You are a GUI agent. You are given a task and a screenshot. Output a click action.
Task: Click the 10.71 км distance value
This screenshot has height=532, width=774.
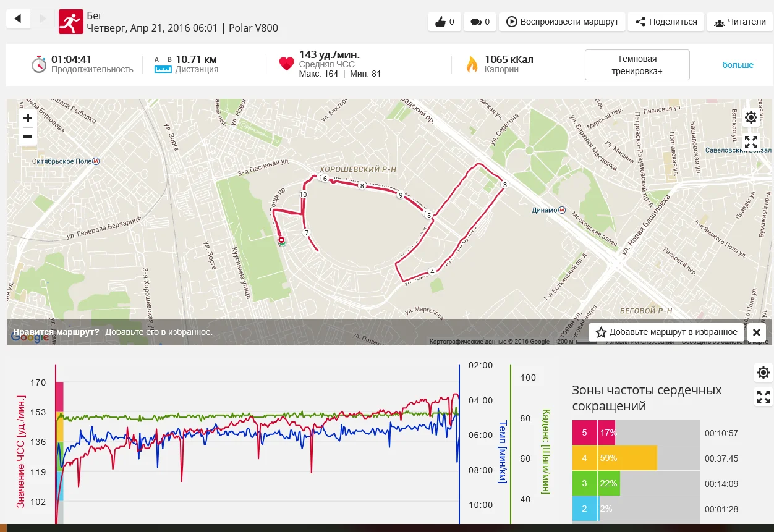pyautogui.click(x=196, y=59)
